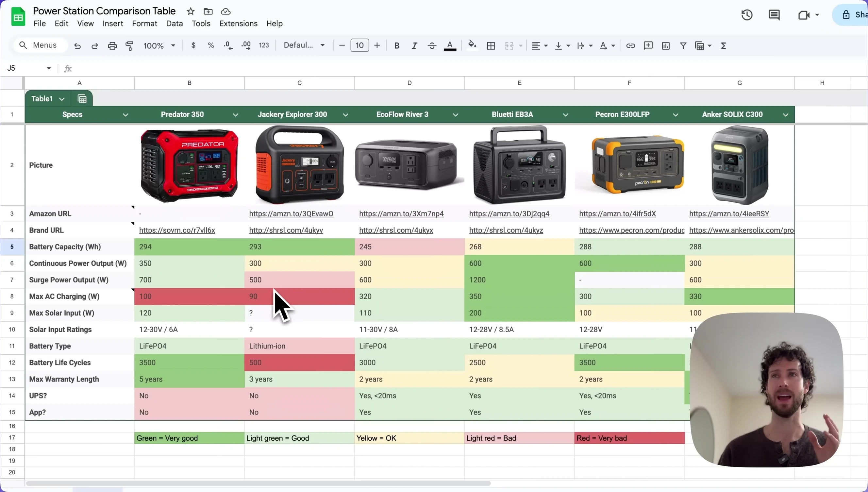Increase decimal places icon
This screenshot has height=492, width=868.
[x=246, y=46]
